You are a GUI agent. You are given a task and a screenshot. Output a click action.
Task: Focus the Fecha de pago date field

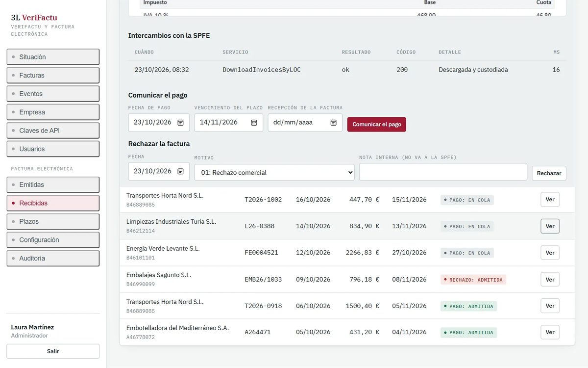(x=159, y=123)
